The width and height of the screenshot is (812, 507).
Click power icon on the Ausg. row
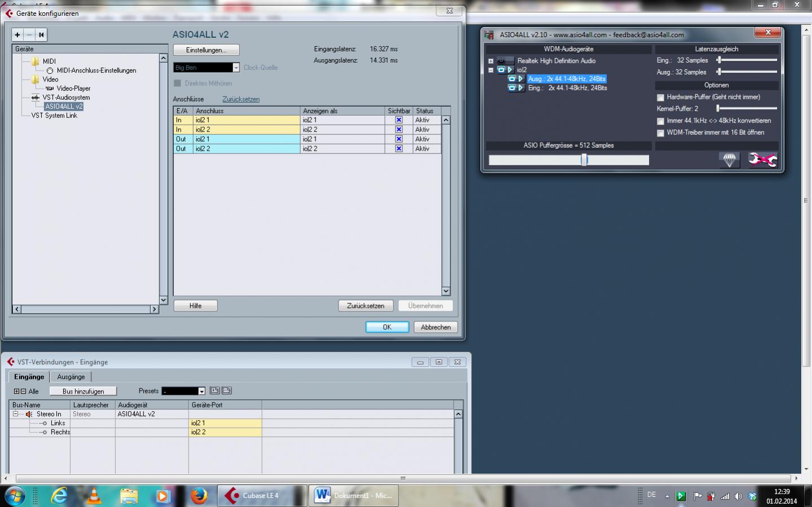point(512,79)
